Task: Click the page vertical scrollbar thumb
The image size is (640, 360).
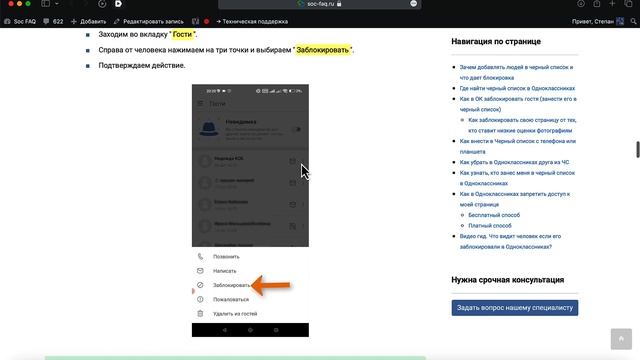Action: click(x=638, y=149)
